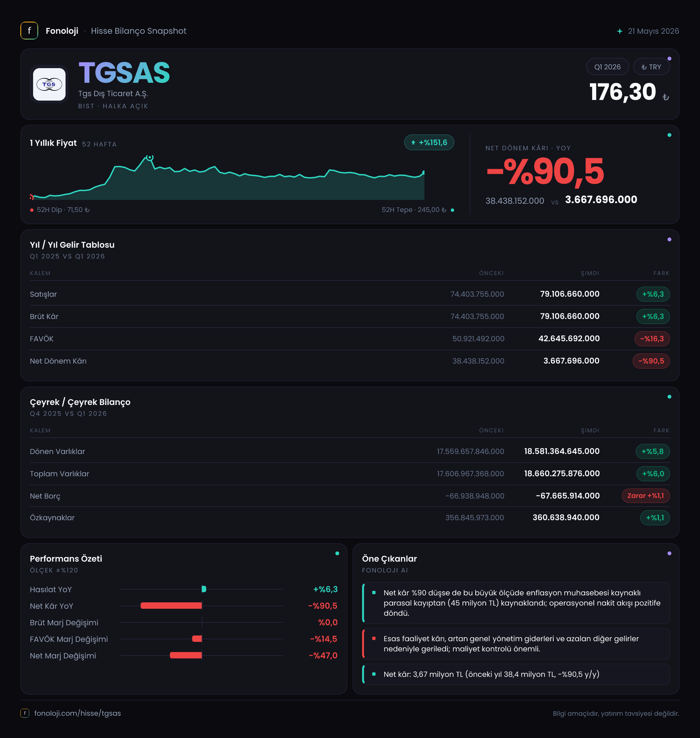700x738 pixels.
Task: Click the up-arrow icon in +%151,6 badge
Action: [413, 143]
